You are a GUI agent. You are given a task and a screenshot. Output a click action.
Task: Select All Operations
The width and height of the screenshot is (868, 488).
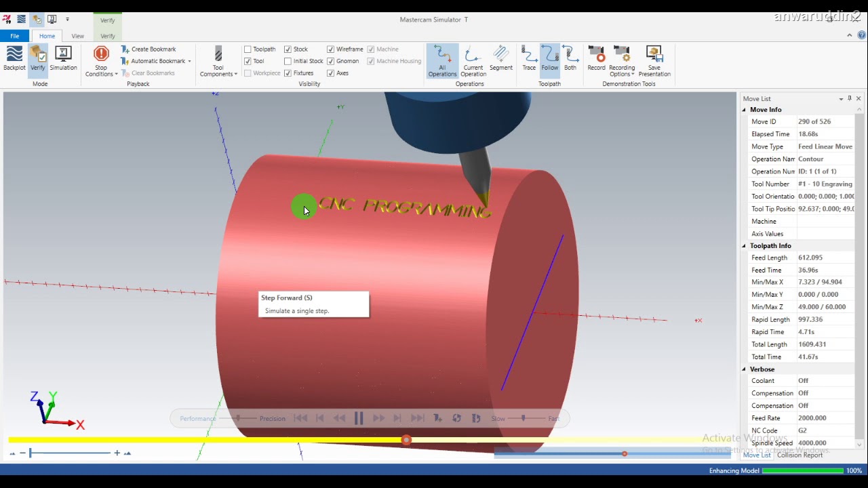tap(442, 61)
